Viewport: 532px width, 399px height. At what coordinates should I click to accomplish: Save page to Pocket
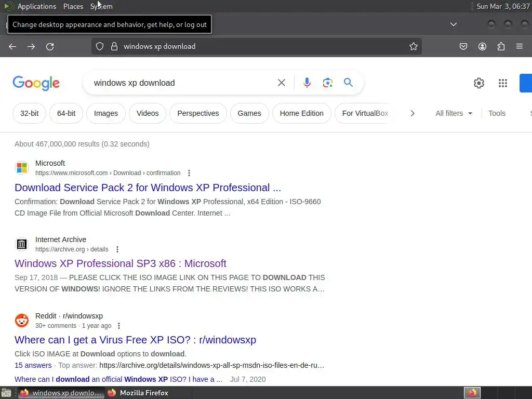pyautogui.click(x=463, y=46)
